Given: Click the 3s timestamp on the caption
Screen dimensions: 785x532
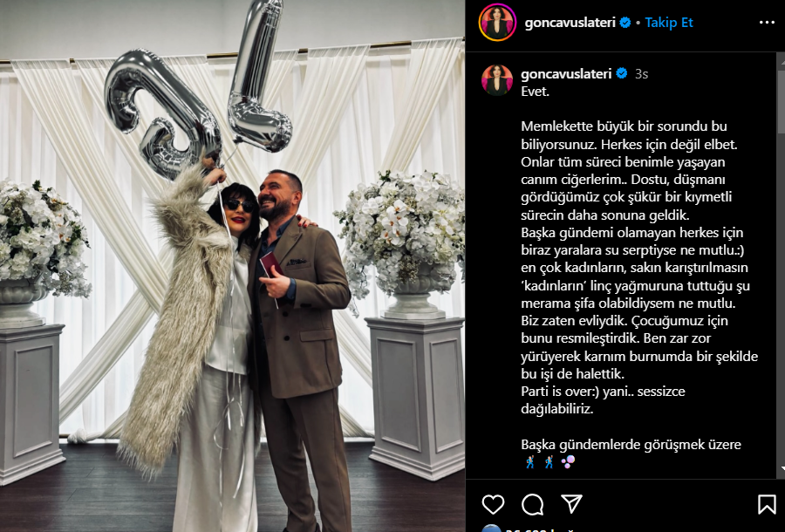Looking at the screenshot, I should pos(641,74).
